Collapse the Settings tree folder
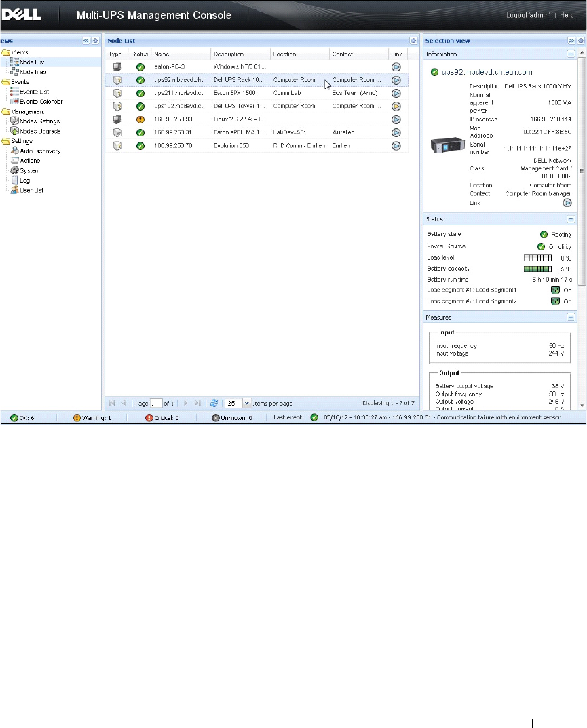Screen dimensions: 587x728 point(5,141)
